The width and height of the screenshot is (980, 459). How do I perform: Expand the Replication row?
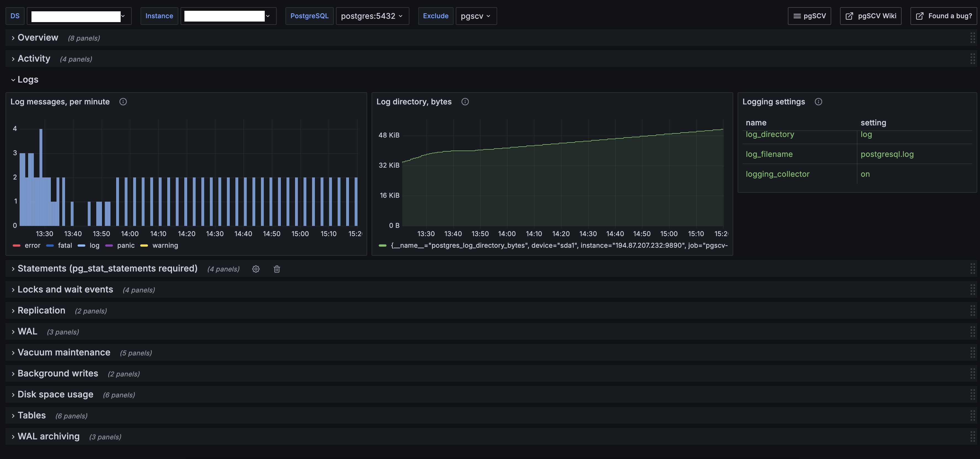(x=41, y=311)
